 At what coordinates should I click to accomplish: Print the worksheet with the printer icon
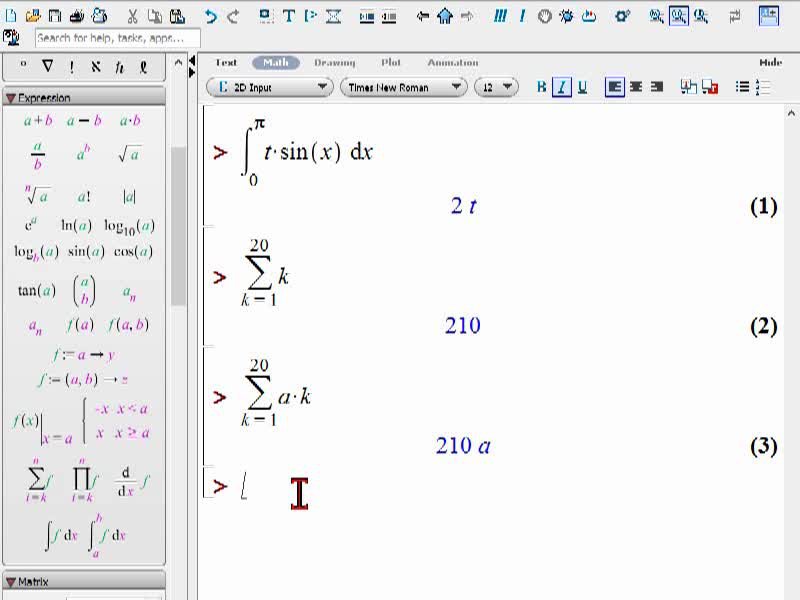point(77,16)
